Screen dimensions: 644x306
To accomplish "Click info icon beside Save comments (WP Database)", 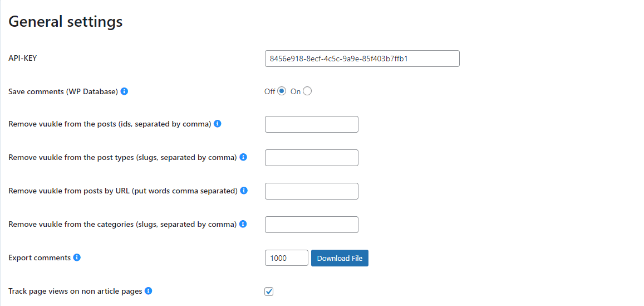I will tap(125, 91).
